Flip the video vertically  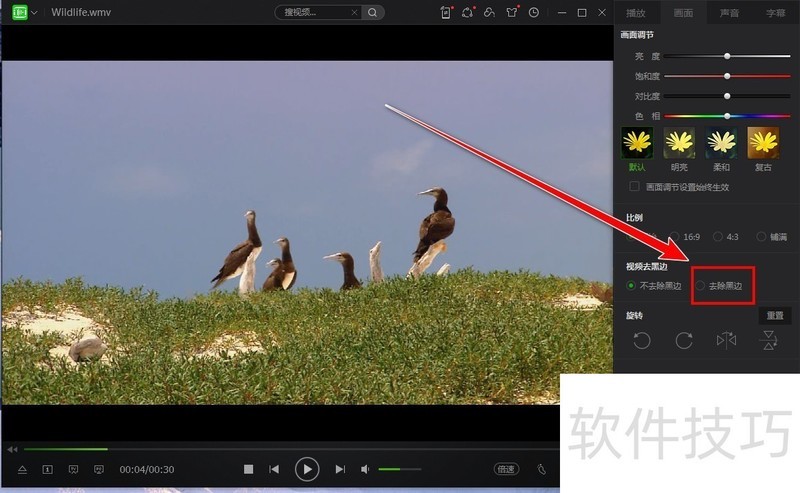coord(769,341)
